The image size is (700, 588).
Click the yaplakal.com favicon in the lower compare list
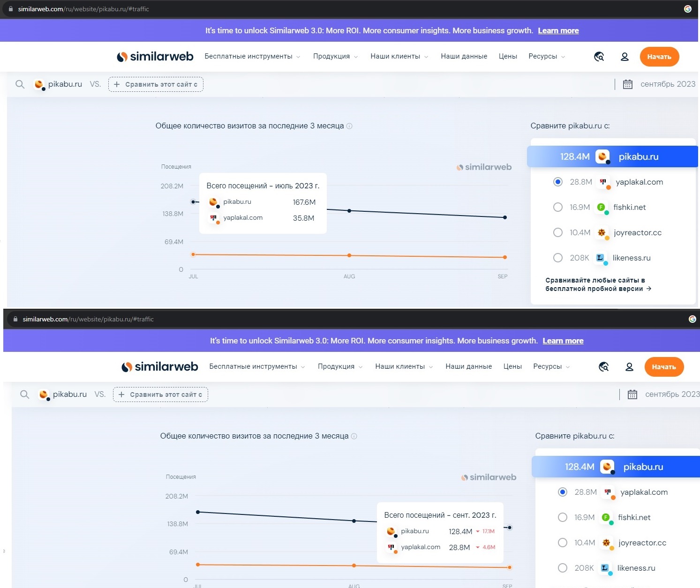click(x=608, y=492)
